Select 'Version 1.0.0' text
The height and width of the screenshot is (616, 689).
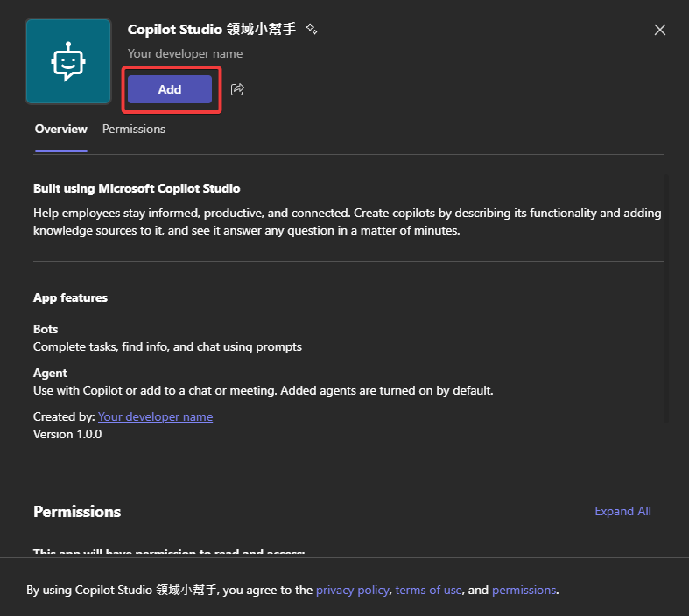(x=67, y=434)
